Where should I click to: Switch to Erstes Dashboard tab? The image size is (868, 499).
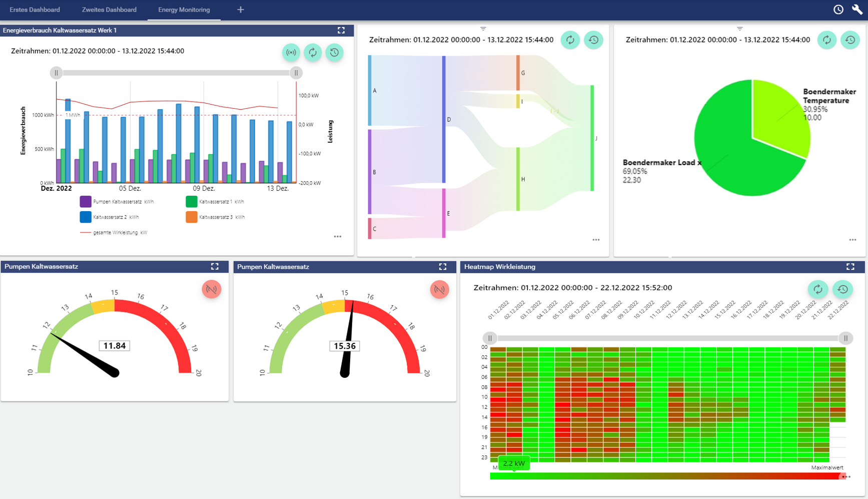tap(35, 10)
